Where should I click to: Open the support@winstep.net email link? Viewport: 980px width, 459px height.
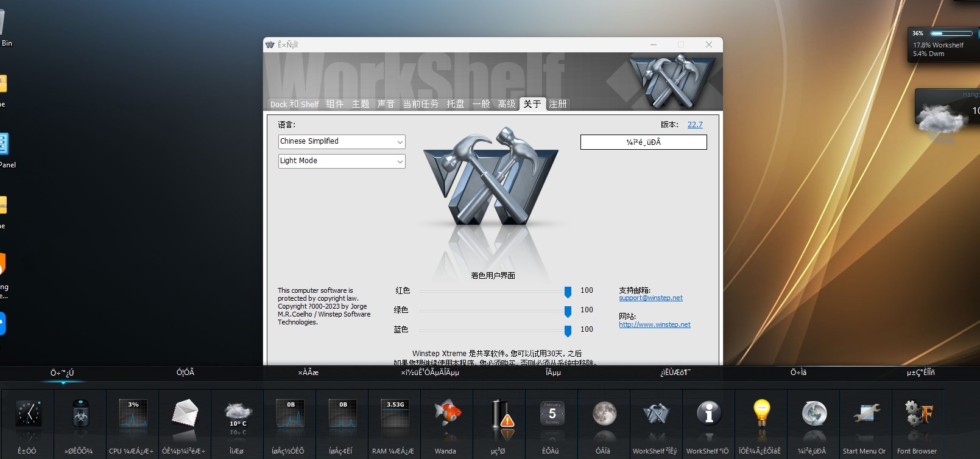[650, 298]
